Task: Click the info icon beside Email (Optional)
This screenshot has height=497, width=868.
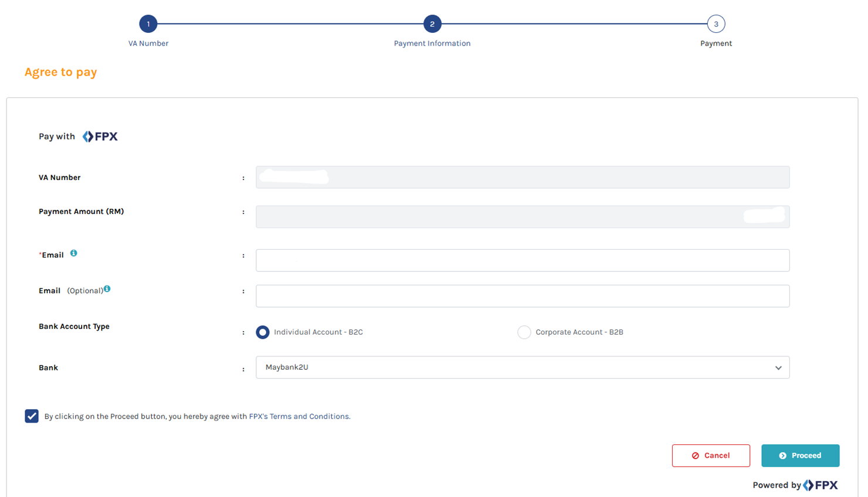Action: (107, 288)
